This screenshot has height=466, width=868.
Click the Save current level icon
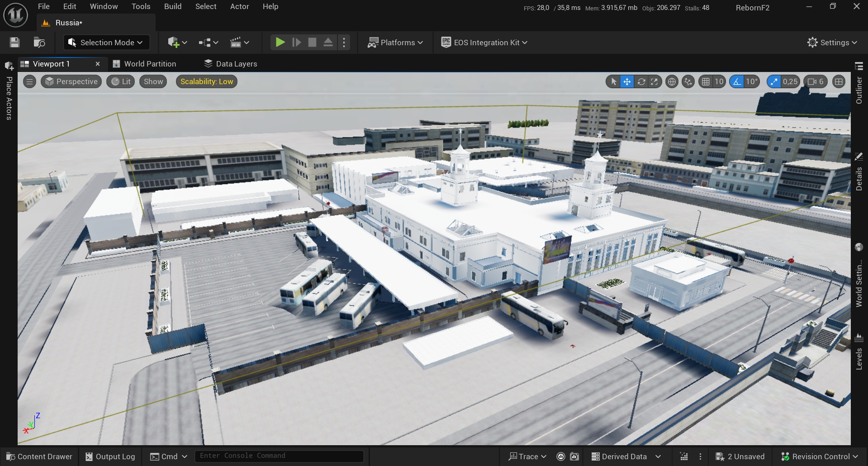point(14,43)
